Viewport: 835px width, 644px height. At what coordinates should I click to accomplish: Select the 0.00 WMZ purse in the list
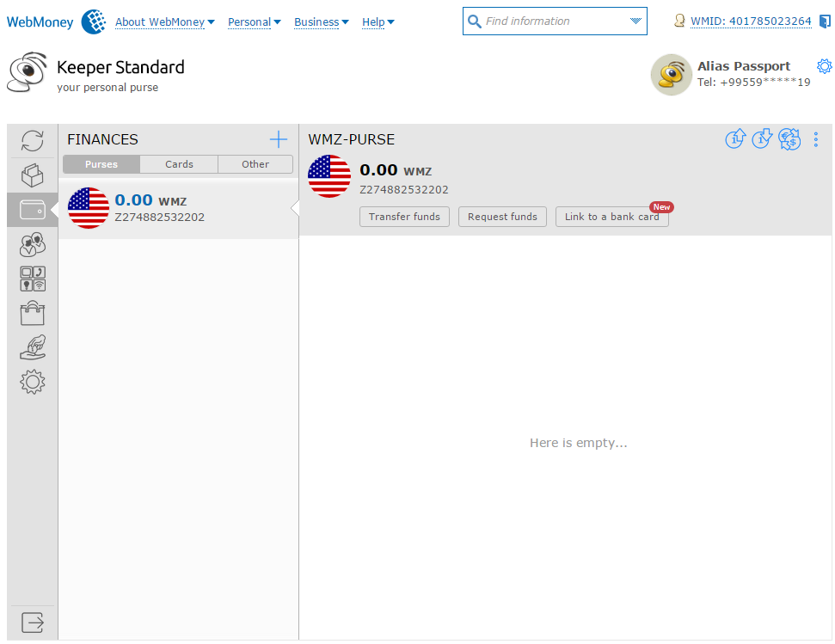pos(178,208)
